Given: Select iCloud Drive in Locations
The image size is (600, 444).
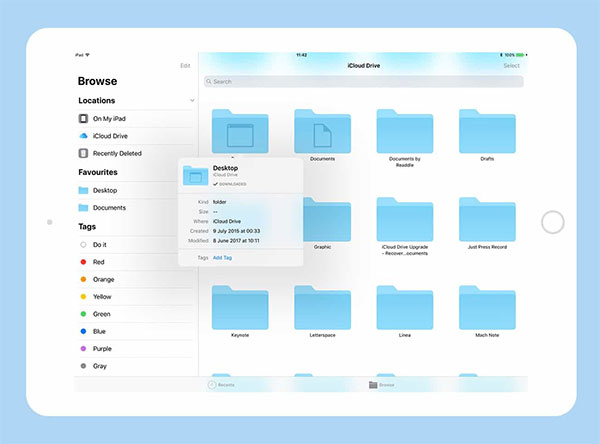Looking at the screenshot, I should [x=135, y=136].
